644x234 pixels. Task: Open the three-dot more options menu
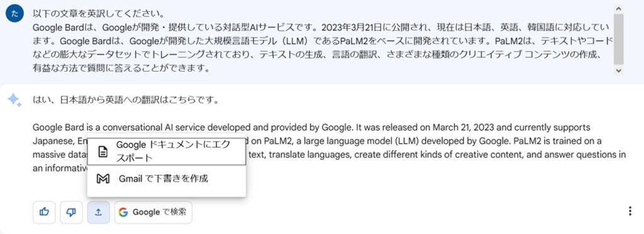(x=630, y=211)
